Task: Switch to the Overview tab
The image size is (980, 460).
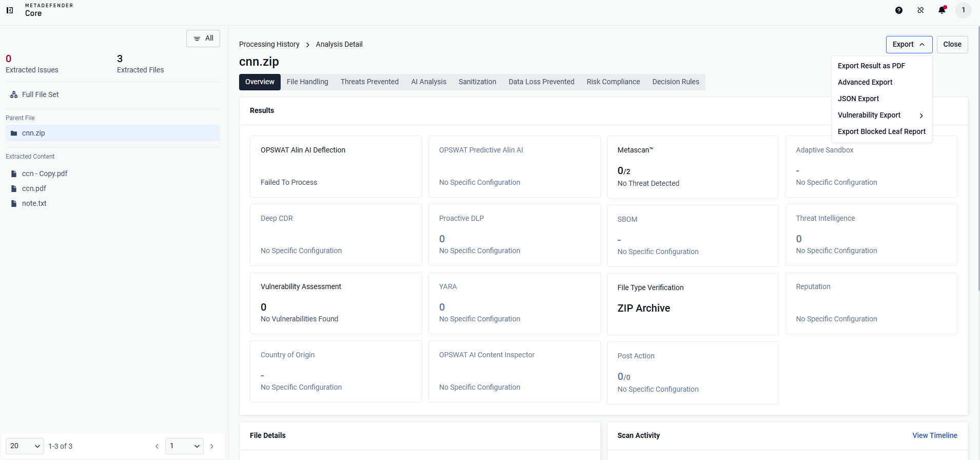Action: (260, 82)
